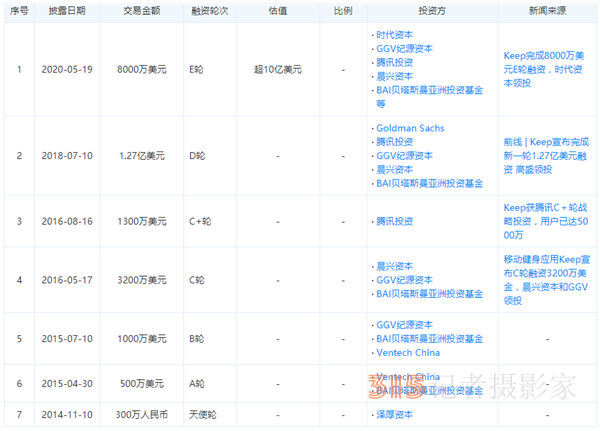Select amount cell 300万人民币
The height and width of the screenshot is (431, 600).
click(142, 415)
